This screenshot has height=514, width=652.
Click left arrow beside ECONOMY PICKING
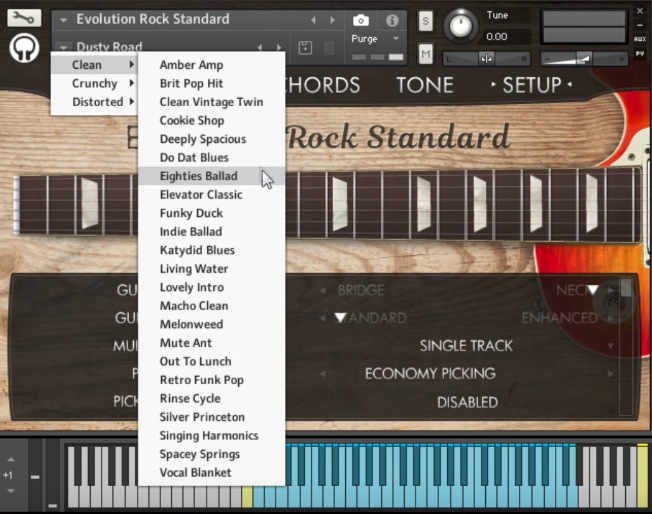322,374
